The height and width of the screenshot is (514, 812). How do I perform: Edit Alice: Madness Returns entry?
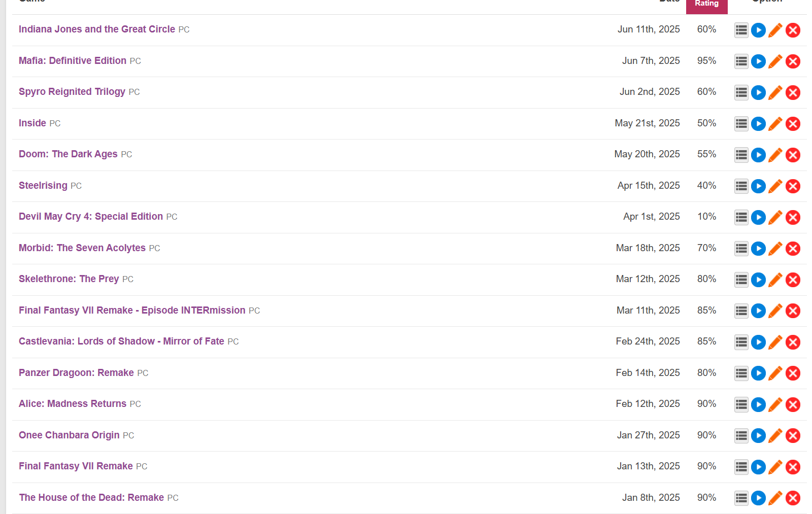coord(775,405)
